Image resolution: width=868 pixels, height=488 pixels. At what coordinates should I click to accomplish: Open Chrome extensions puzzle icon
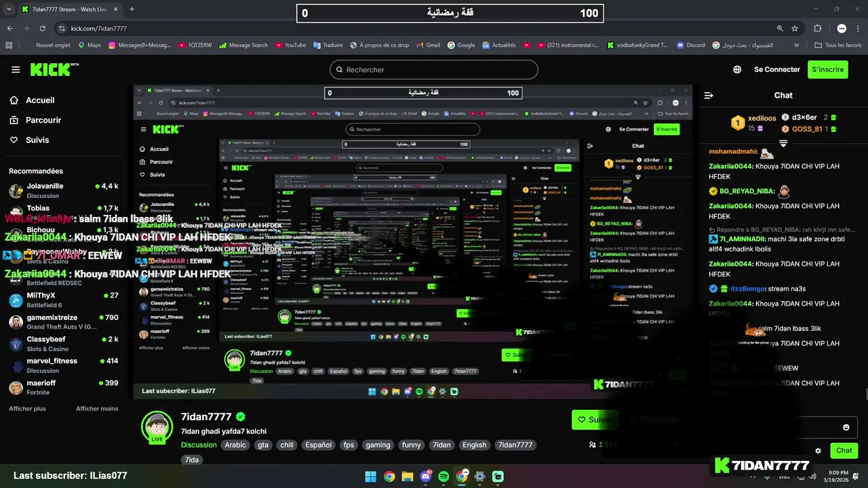817,28
